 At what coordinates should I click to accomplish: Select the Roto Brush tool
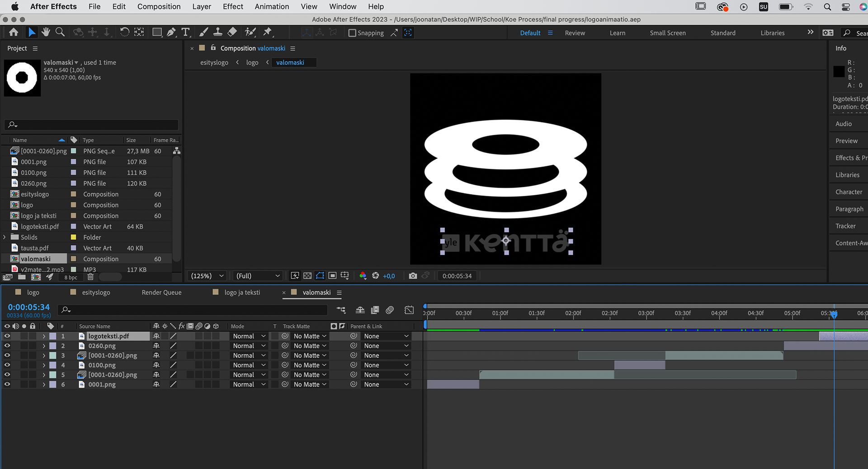(x=250, y=32)
